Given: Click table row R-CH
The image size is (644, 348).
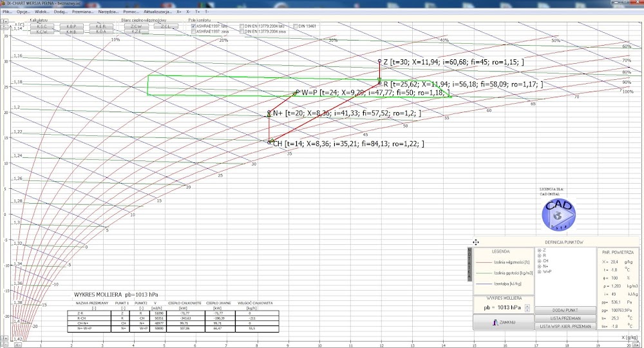Looking at the screenshot, I should click(x=173, y=318).
